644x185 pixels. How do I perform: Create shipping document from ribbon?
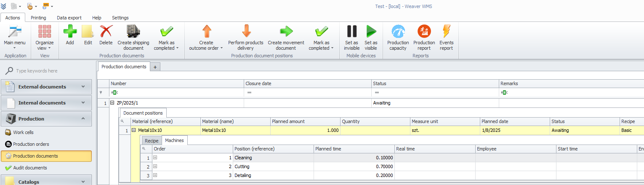[x=133, y=38]
